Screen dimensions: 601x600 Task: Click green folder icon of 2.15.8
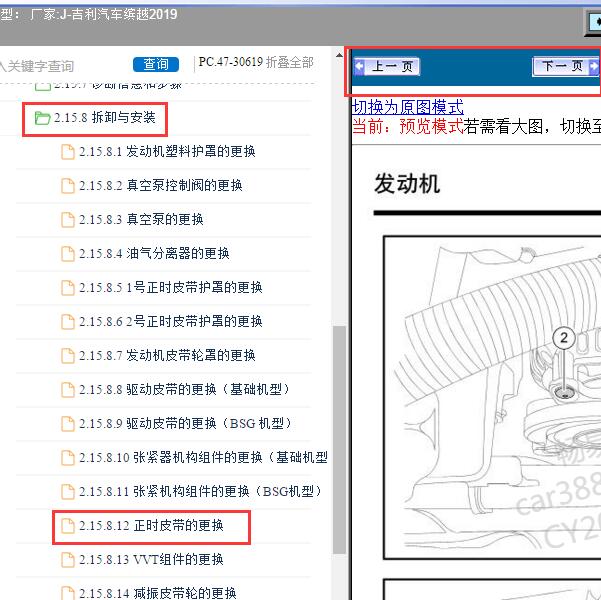(42, 118)
